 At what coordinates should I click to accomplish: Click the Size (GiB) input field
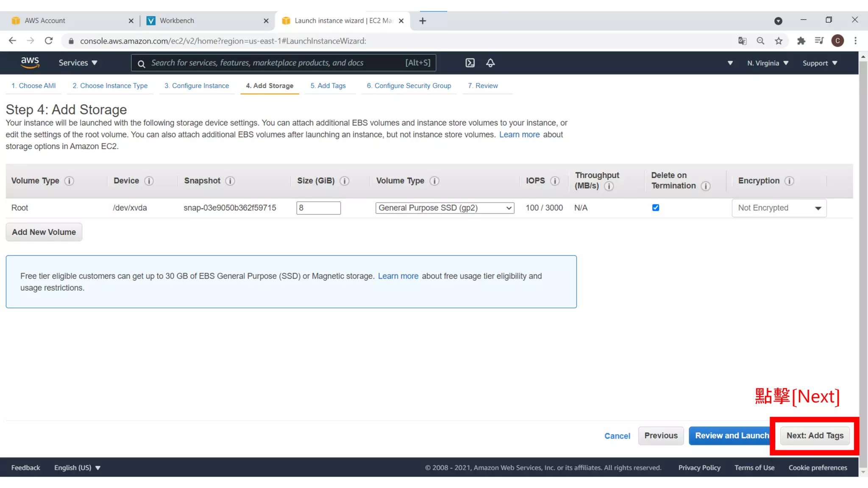point(318,208)
